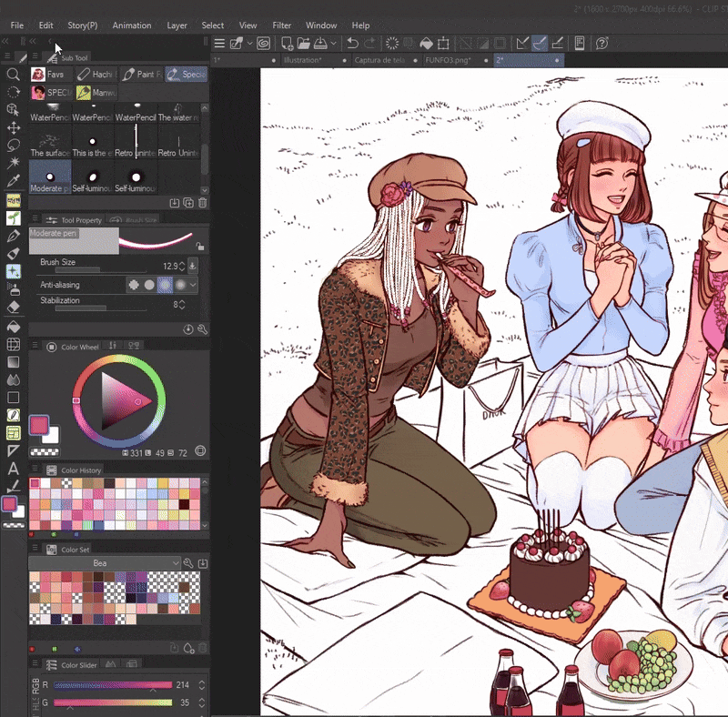
Task: Select the Eraser tool
Action: pyautogui.click(x=13, y=308)
